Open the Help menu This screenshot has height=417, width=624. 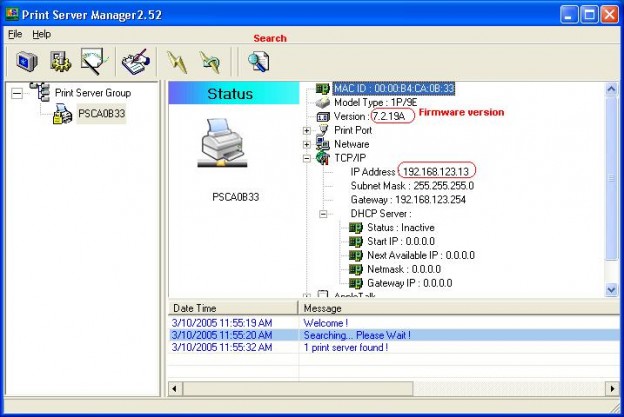(x=41, y=34)
